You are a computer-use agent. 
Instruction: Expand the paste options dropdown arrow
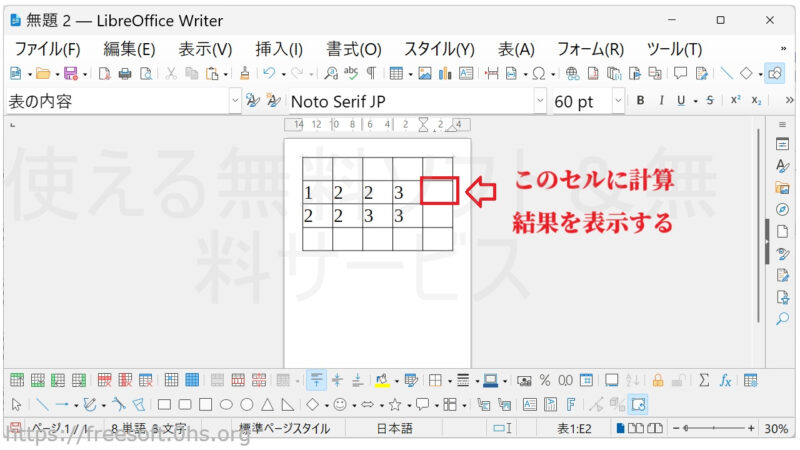click(x=226, y=74)
